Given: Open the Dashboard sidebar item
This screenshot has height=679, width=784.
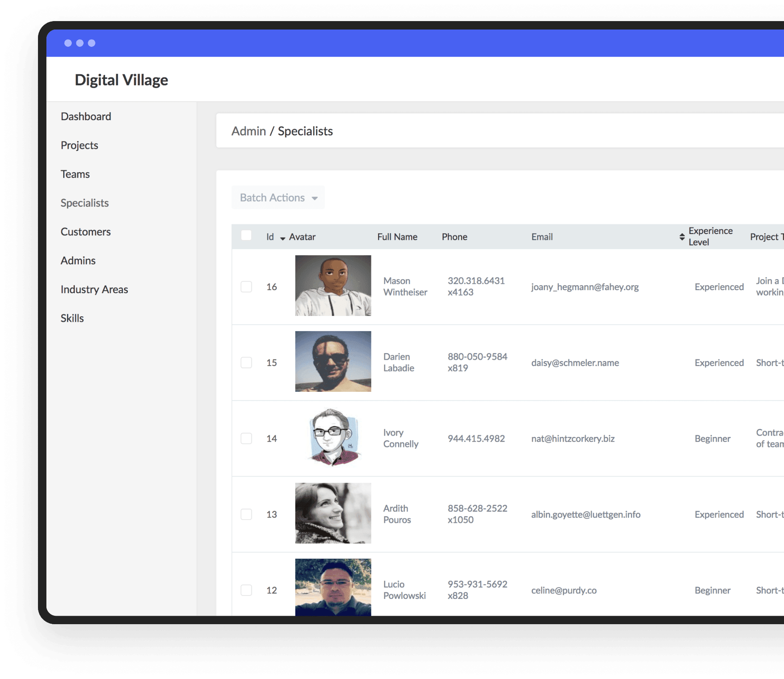Looking at the screenshot, I should pyautogui.click(x=86, y=116).
